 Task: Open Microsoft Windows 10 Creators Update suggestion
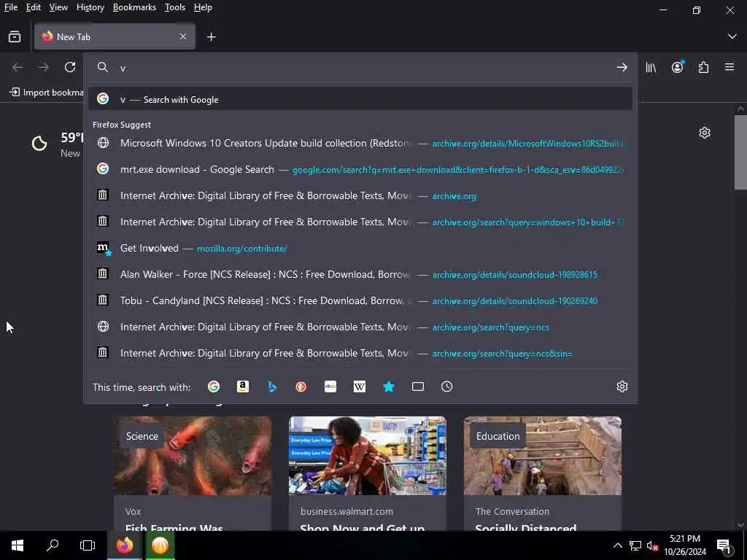pyautogui.click(x=360, y=143)
